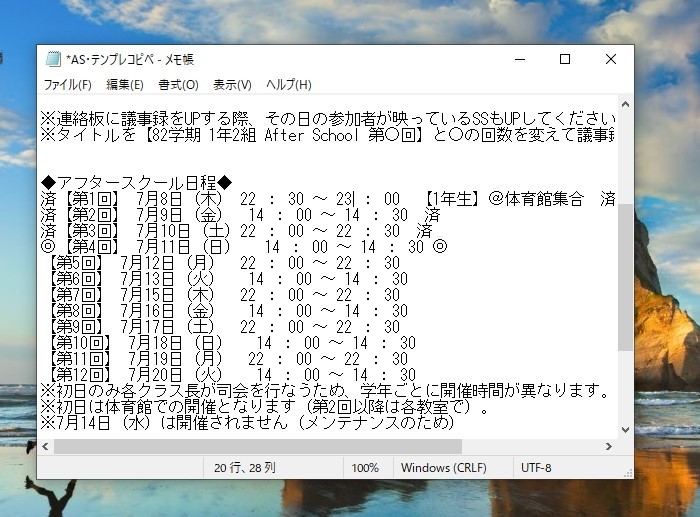This screenshot has width=700, height=517.
Task: Click the *AS･テンプレコピペ - メモ帳 window title
Action: (130, 59)
